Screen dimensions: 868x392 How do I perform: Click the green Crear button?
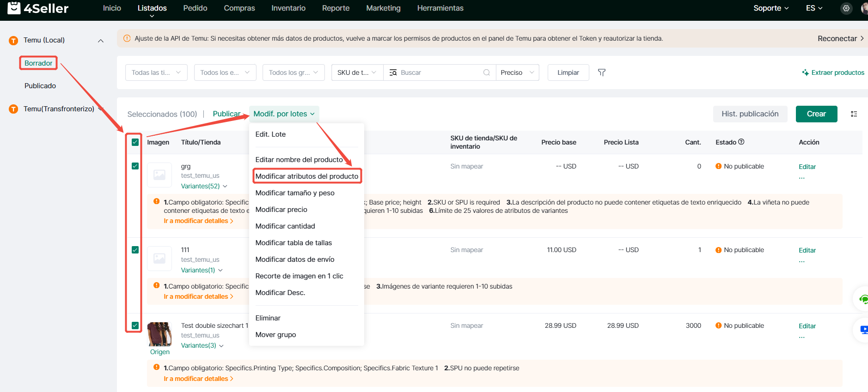point(816,114)
